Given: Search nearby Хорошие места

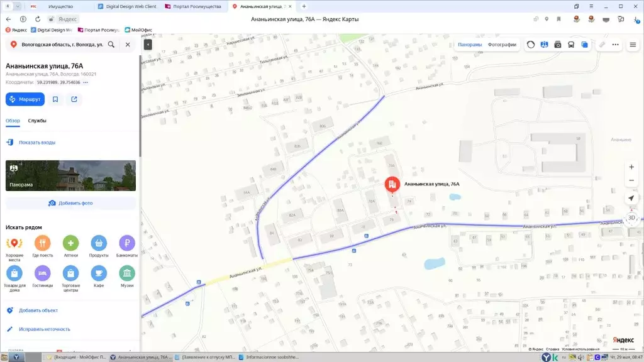Looking at the screenshot, I should click(14, 248).
